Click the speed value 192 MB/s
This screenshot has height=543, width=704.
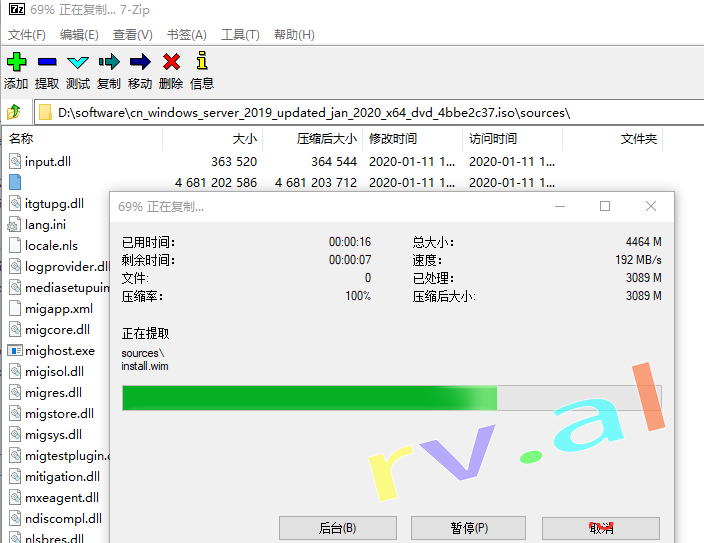point(638,260)
